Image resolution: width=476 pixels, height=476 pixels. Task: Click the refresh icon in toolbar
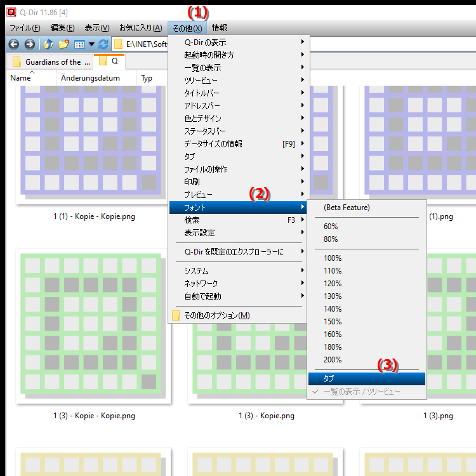click(x=103, y=44)
